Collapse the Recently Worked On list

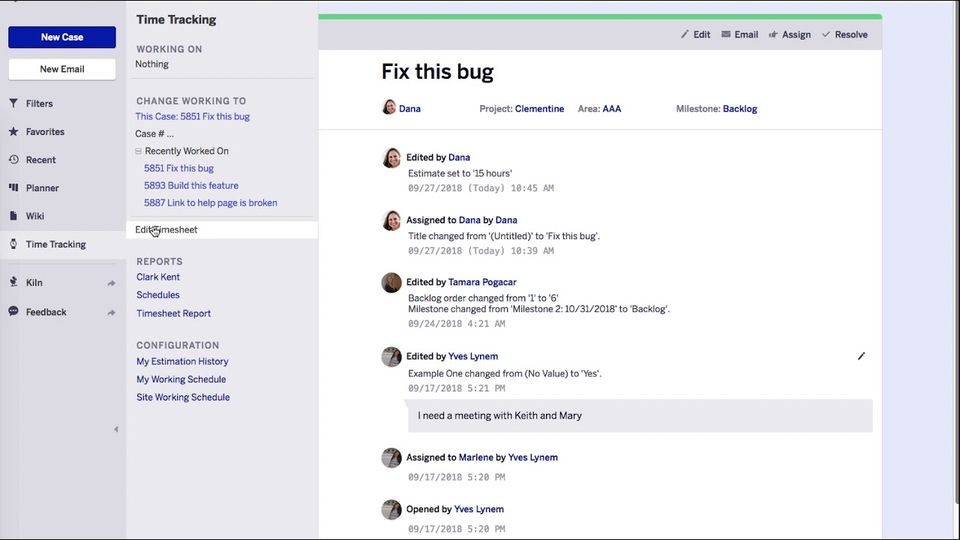click(x=138, y=151)
